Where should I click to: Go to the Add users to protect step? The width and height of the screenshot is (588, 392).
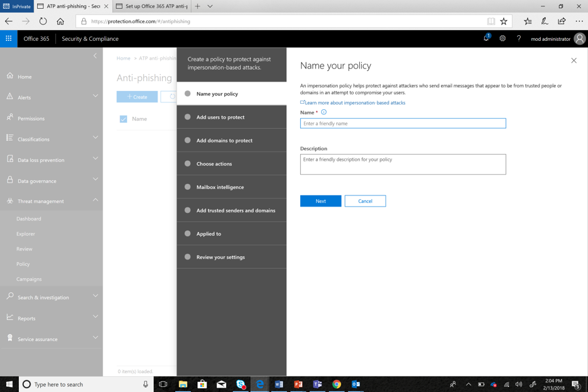point(231,117)
